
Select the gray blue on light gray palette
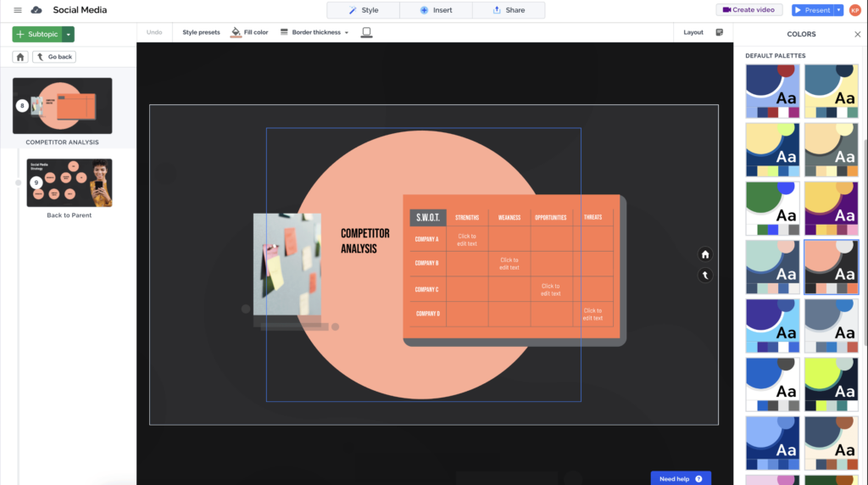click(x=831, y=326)
